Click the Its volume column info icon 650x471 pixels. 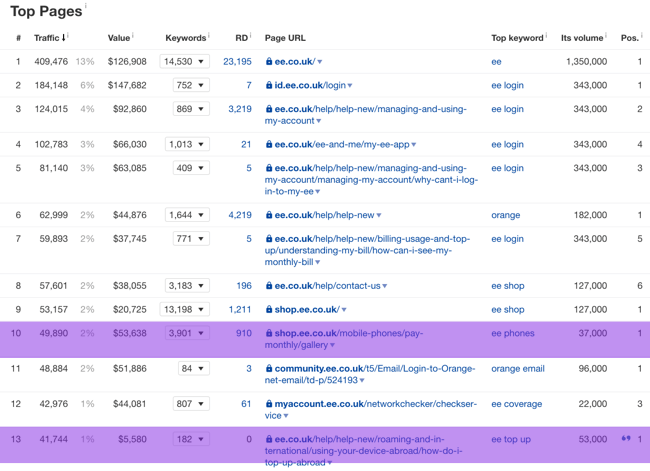[606, 35]
